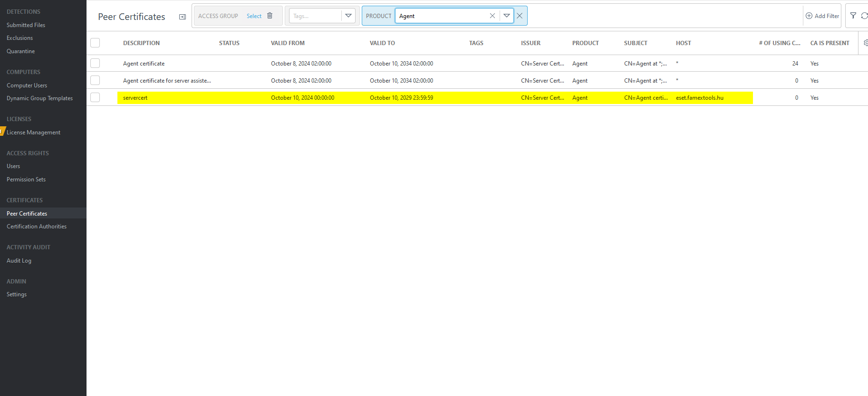
Task: Tick the select-all checkbox in table header
Action: click(95, 43)
